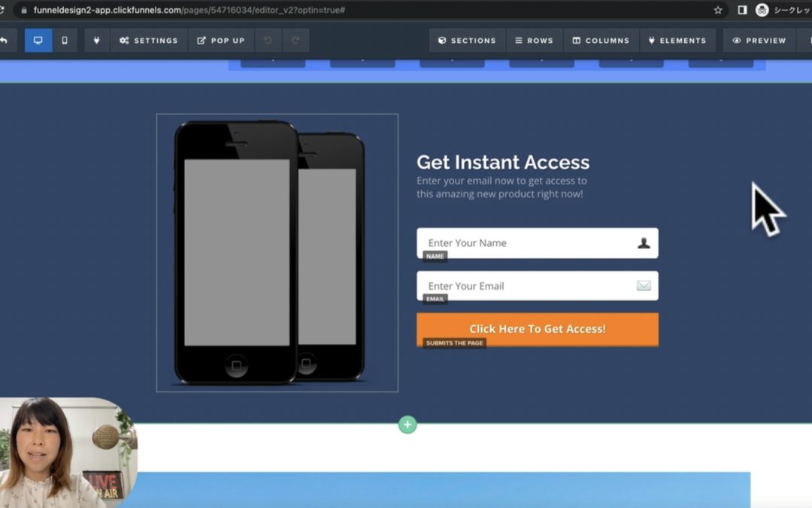Bookmark this page with the star icon
Image resolution: width=812 pixels, height=508 pixels.
click(x=718, y=11)
